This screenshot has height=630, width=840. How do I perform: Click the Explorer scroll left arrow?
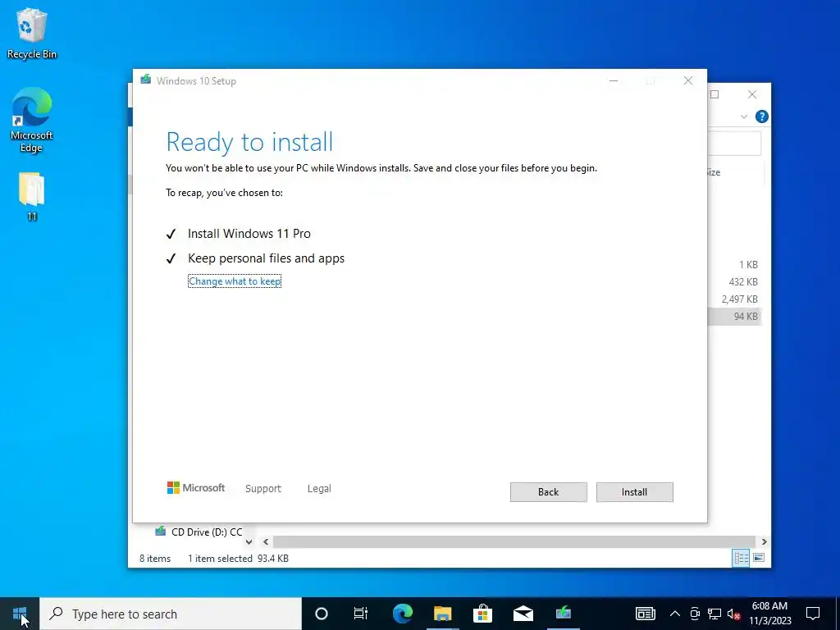click(x=266, y=541)
